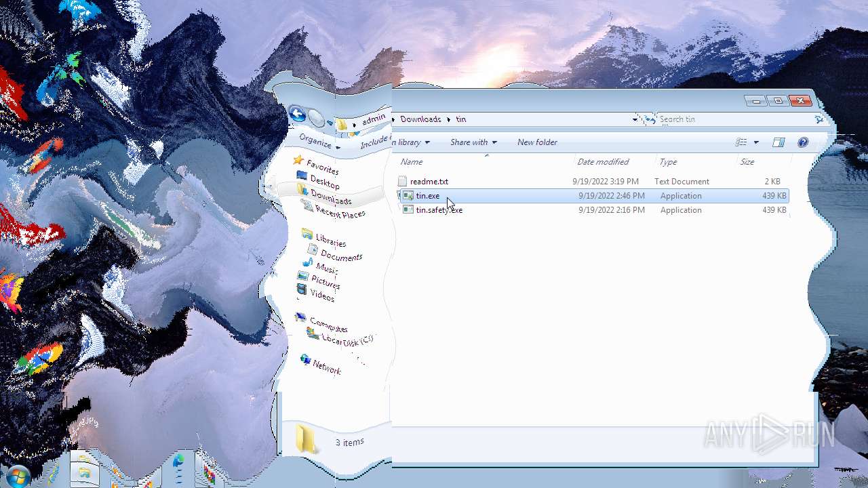Click the 9/19/2022 2:46 PM date cell
Viewport: 868px width, 488px height.
pos(612,196)
